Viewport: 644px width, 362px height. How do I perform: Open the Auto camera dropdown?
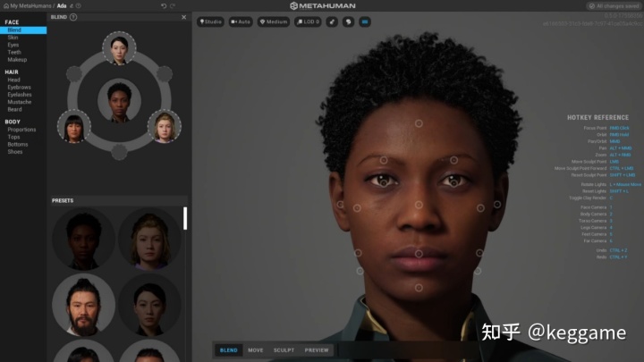pos(241,21)
